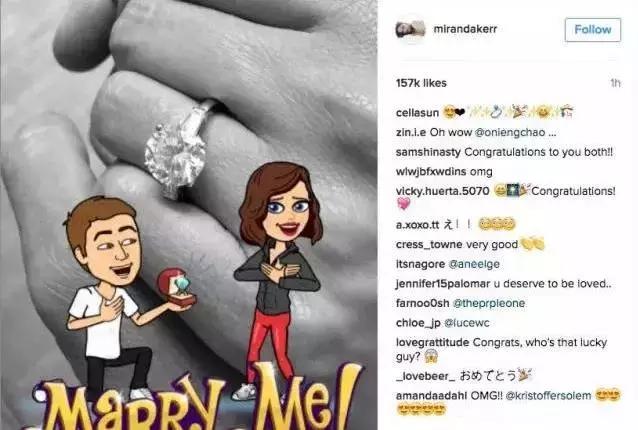Click the @lucewc mention
The image size is (638, 430).
(466, 323)
